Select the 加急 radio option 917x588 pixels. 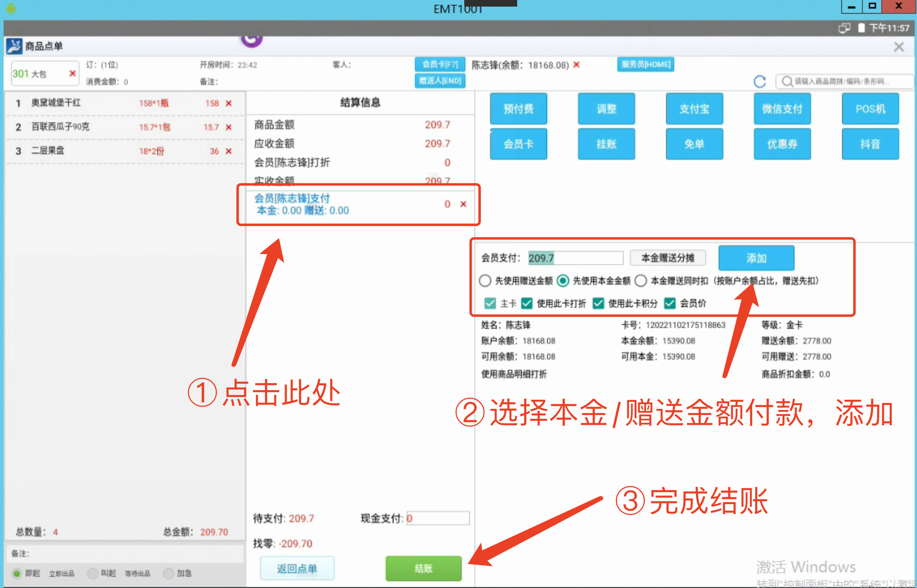(x=168, y=573)
